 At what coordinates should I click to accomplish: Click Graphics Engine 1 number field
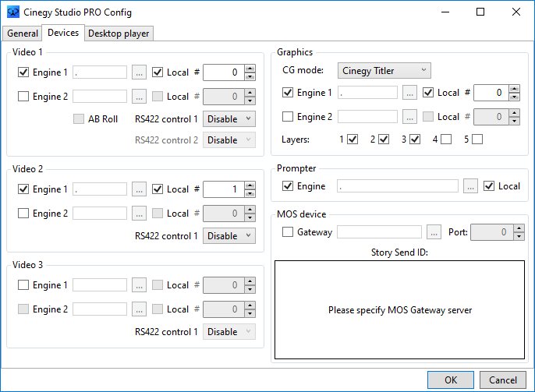[x=491, y=93]
